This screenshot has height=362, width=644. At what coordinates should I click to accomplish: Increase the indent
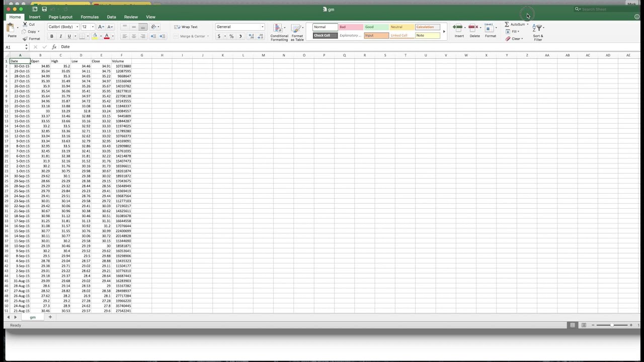pos(162,36)
